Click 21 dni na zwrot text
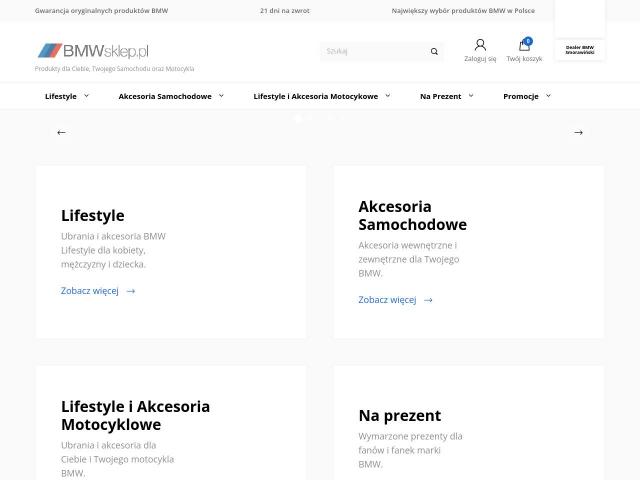Viewport: 640px width, 480px height. tap(285, 11)
